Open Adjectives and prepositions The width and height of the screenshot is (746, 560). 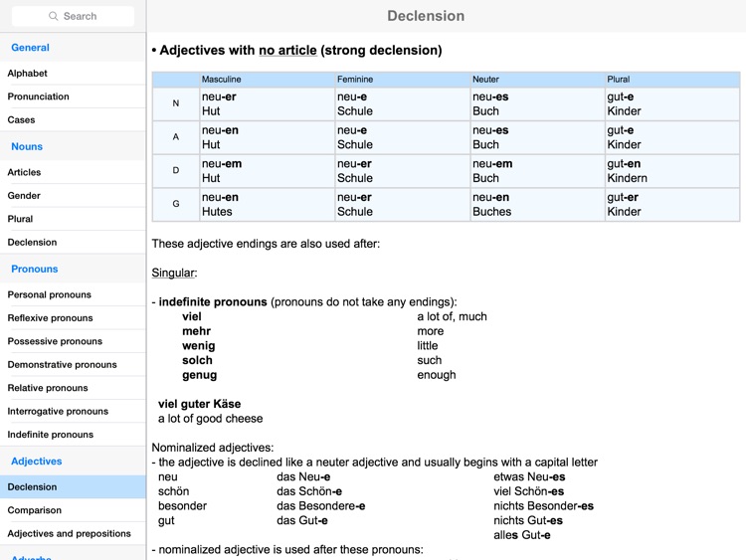pyautogui.click(x=73, y=533)
